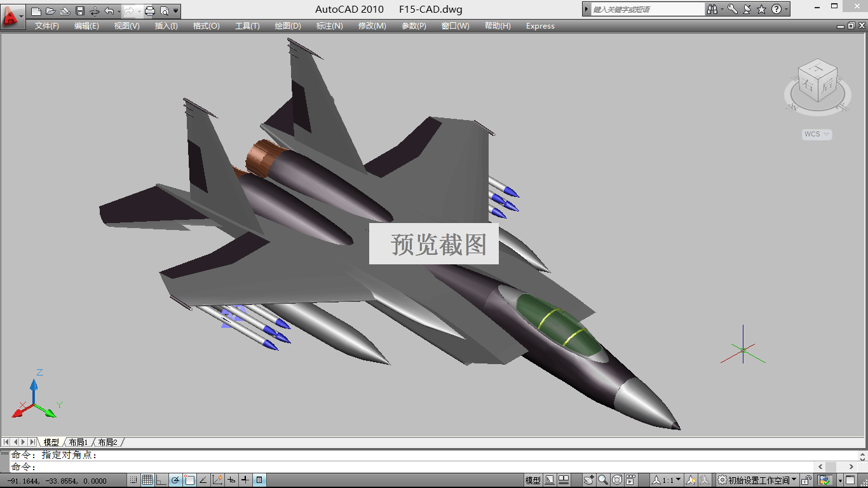Click the last-tab navigation arrow
This screenshot has width=868, height=488.
tap(32, 442)
